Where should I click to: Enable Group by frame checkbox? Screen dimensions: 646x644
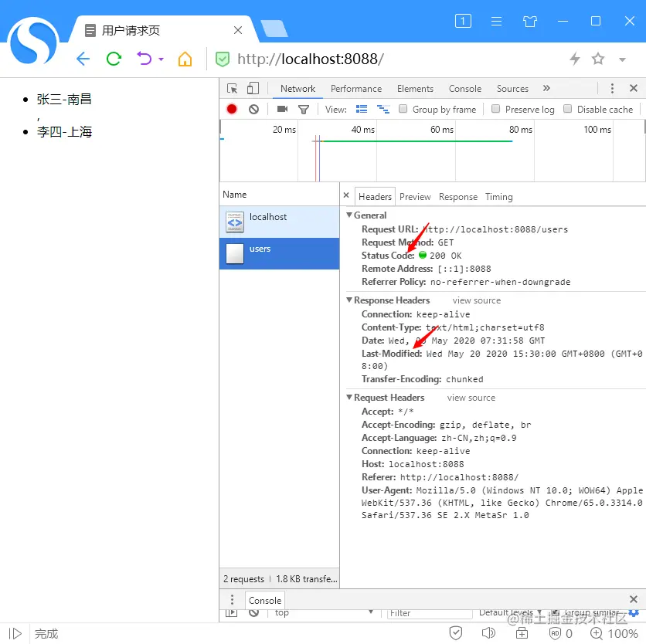(x=403, y=109)
